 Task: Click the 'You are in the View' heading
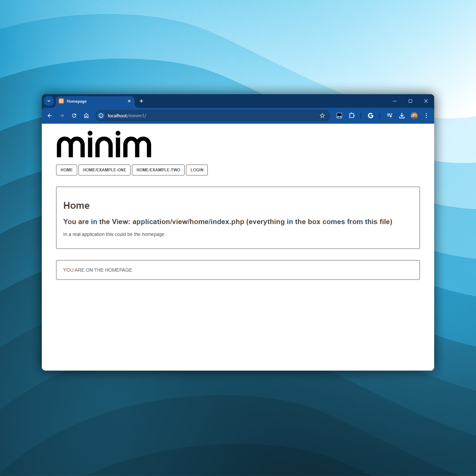228,222
